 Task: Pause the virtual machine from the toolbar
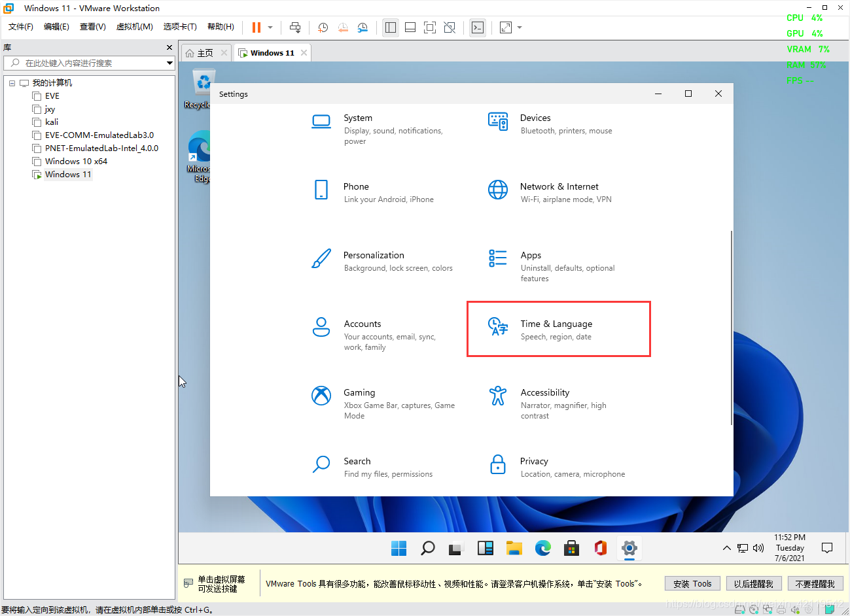257,27
